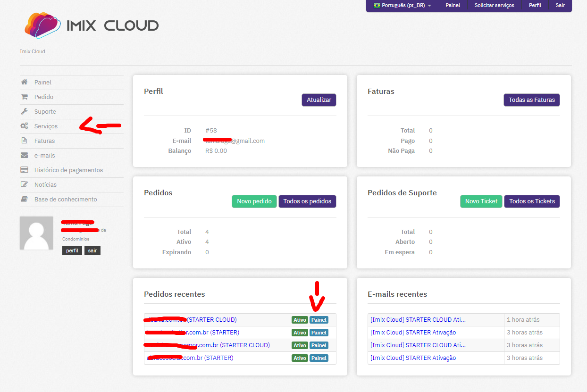This screenshot has height=392, width=587.
Task: Click the wrench icon beside Suporte
Action: (24, 111)
